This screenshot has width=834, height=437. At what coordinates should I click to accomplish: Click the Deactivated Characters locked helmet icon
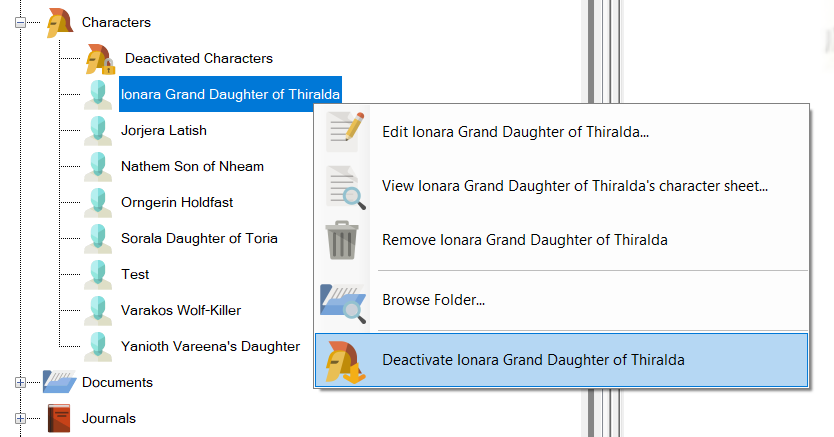pyautogui.click(x=98, y=59)
